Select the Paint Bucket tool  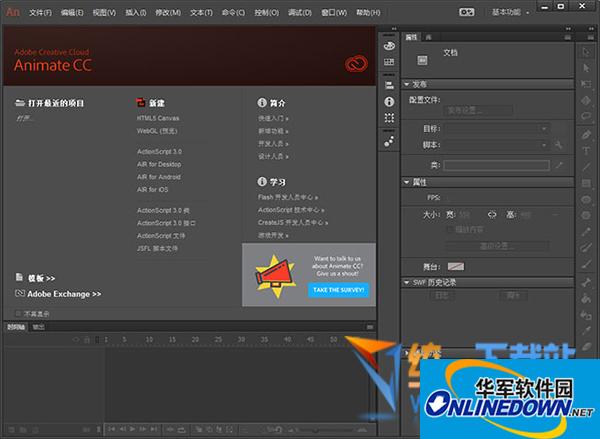point(586,298)
